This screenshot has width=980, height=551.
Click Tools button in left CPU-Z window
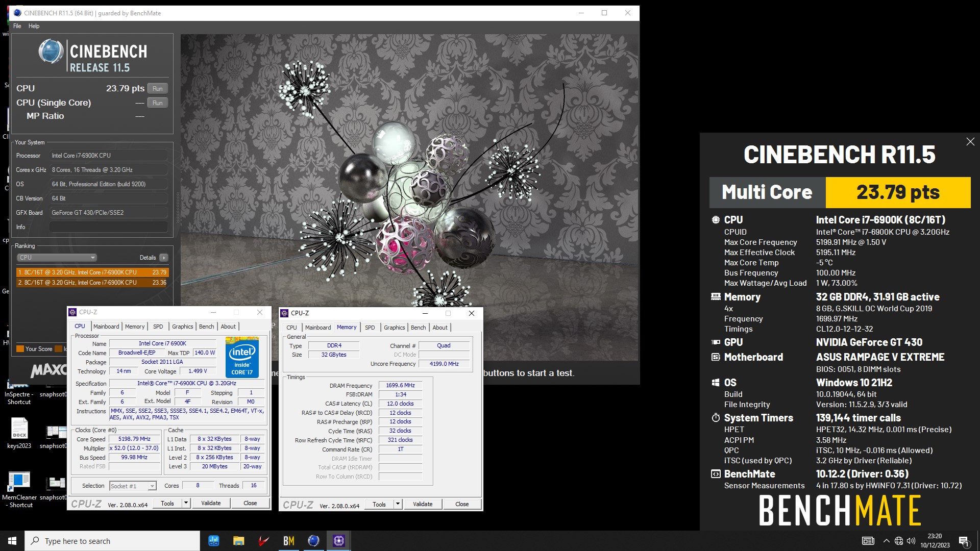[x=167, y=503]
